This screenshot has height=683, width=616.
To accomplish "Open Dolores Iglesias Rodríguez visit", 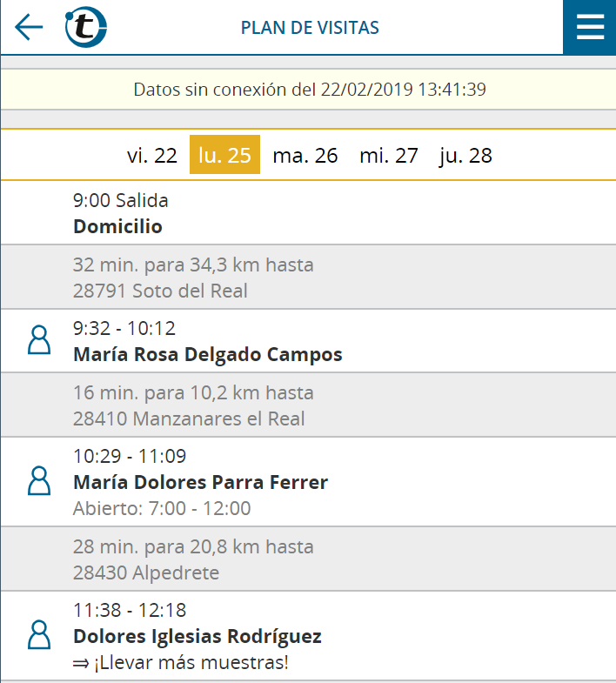I will pos(308,636).
